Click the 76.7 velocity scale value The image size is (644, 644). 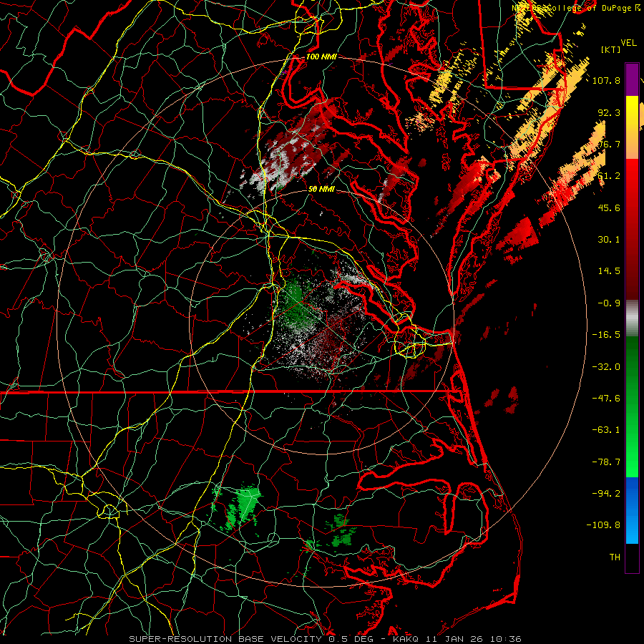(609, 144)
